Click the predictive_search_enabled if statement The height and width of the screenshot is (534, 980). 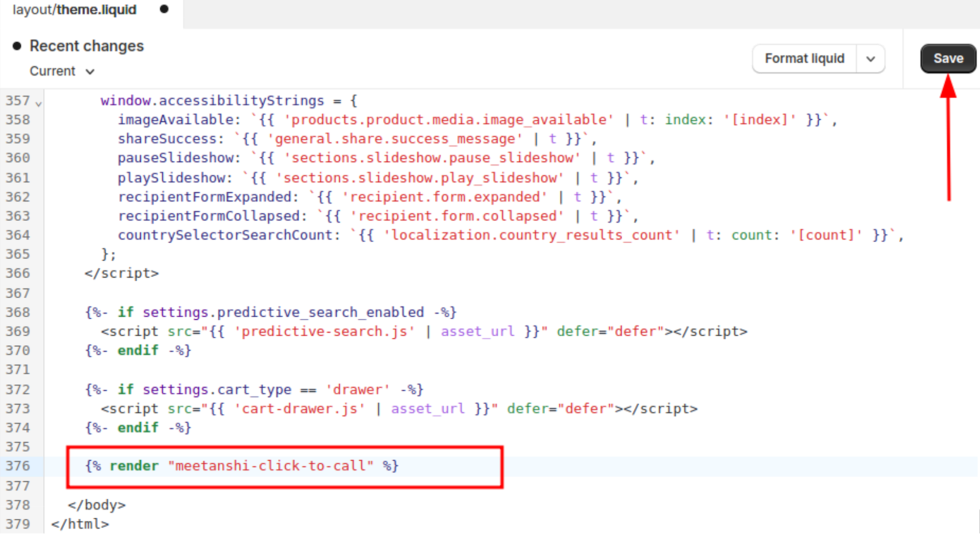[271, 312]
